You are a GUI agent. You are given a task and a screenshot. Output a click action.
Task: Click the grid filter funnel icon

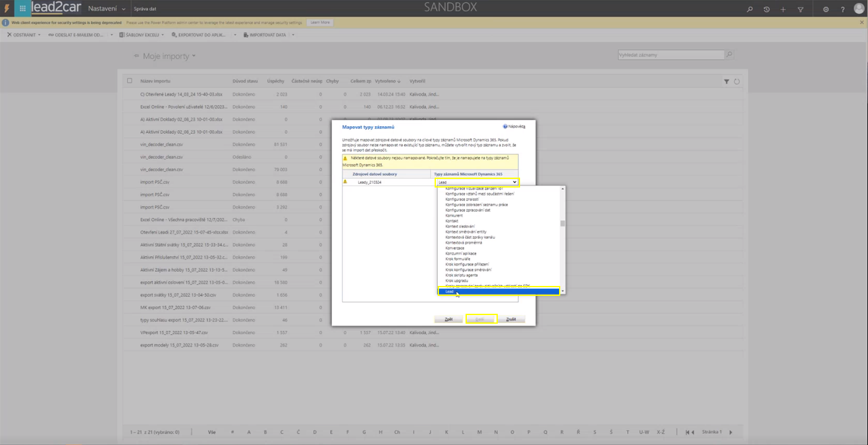point(726,81)
